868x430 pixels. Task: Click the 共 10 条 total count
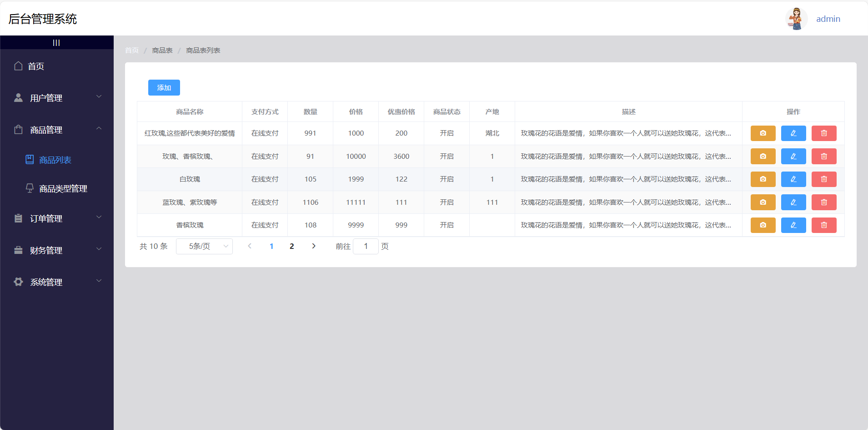tap(154, 246)
